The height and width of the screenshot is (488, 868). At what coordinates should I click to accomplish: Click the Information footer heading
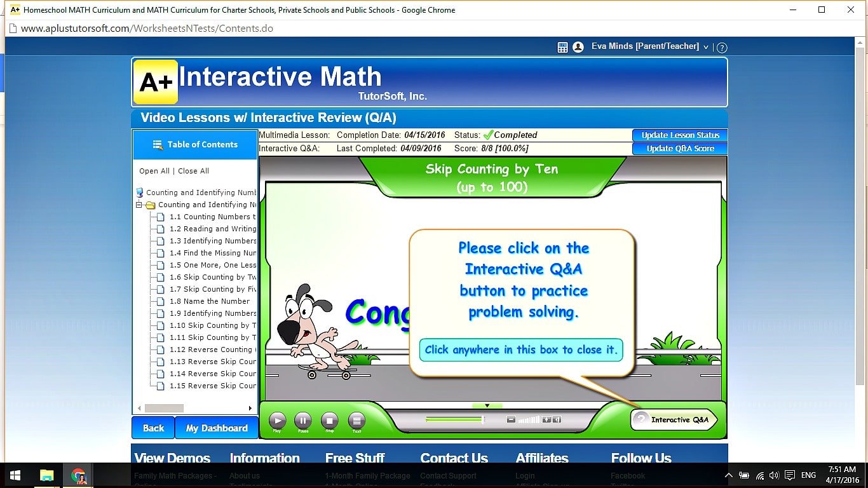pyautogui.click(x=264, y=458)
